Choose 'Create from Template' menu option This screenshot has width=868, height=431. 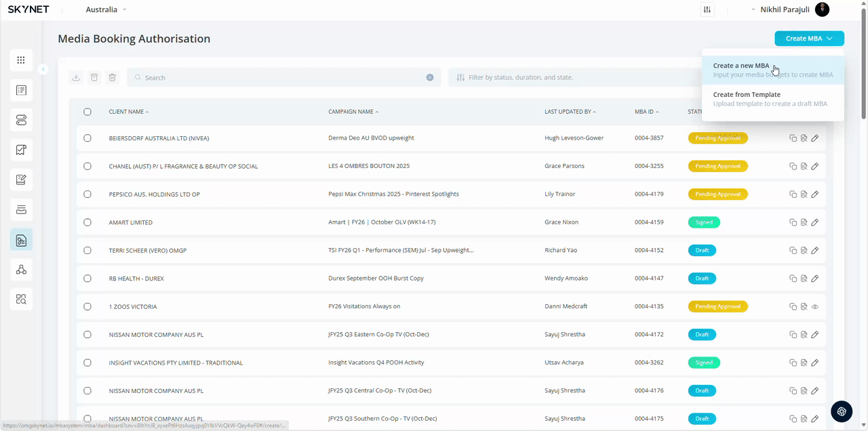click(747, 95)
